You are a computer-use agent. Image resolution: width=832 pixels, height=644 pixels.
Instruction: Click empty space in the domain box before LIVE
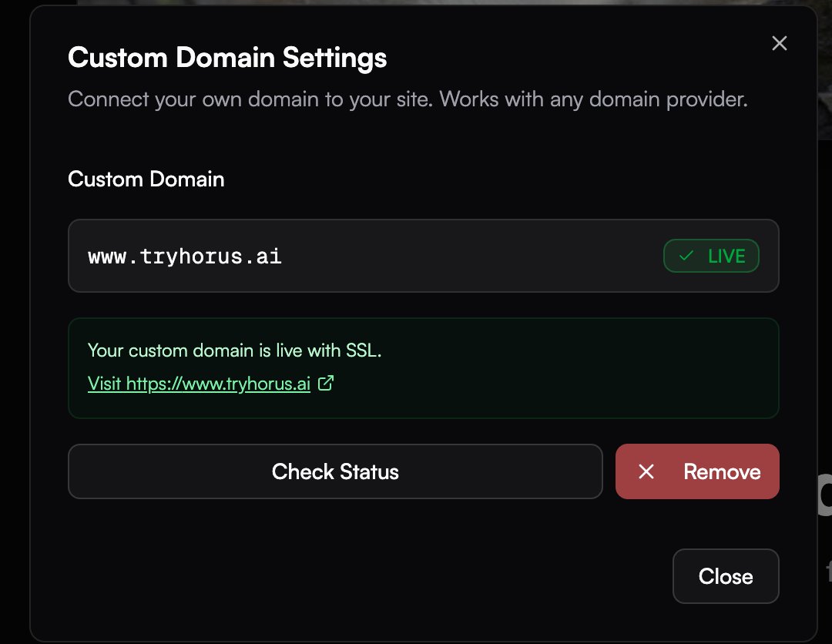478,257
